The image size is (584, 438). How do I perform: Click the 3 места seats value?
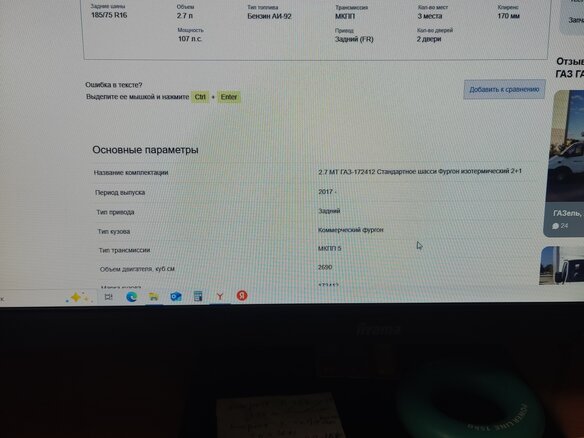pyautogui.click(x=430, y=16)
